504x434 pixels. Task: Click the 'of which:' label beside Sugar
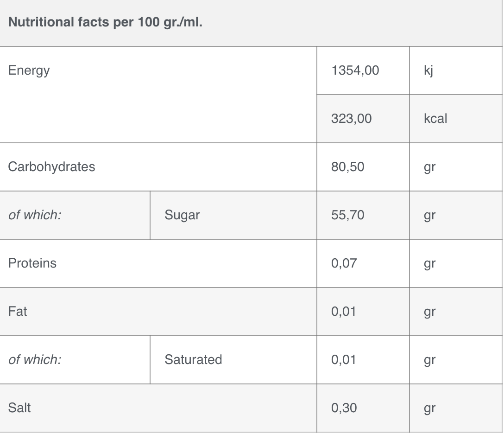[35, 215]
